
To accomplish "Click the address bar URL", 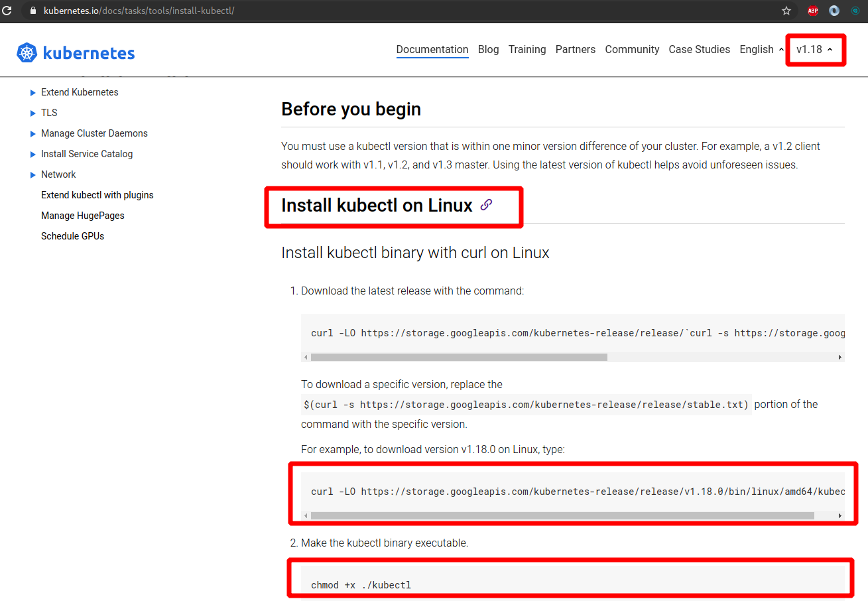I will click(x=139, y=11).
